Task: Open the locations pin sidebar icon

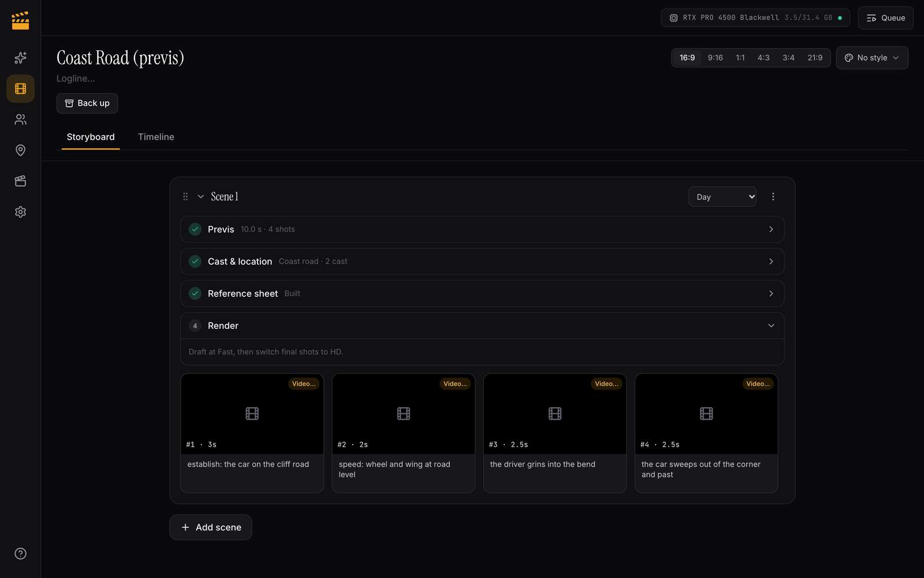Action: coord(20,150)
